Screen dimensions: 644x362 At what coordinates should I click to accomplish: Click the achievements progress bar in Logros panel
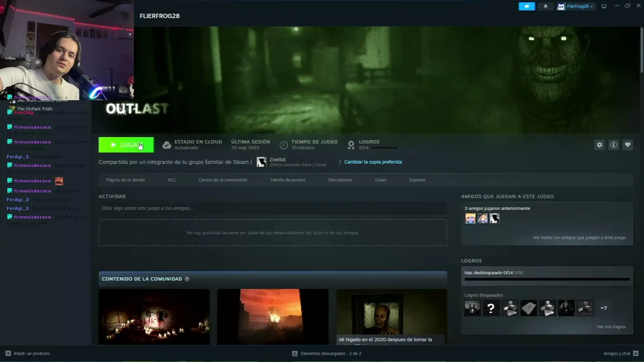tap(547, 279)
